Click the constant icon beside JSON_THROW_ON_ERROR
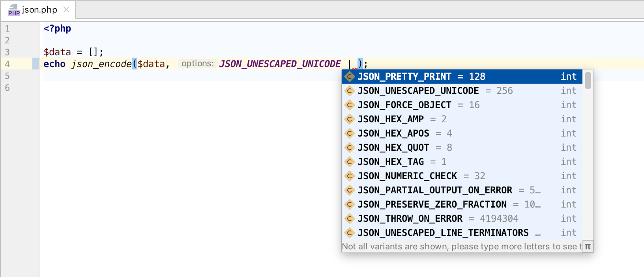Screen dimensions: 644x277 point(349,219)
